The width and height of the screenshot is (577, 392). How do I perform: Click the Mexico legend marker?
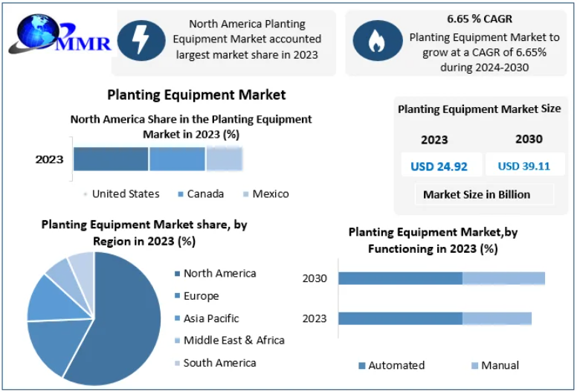pyautogui.click(x=246, y=194)
